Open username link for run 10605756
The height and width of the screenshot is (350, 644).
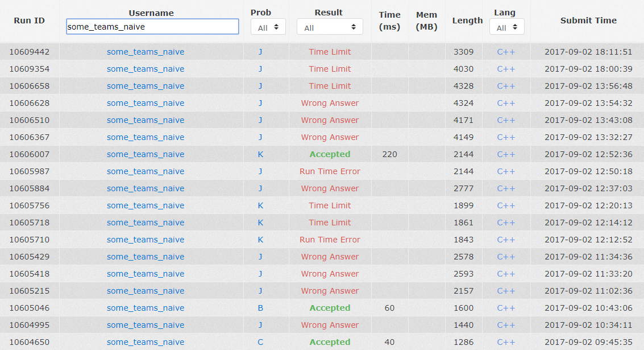146,205
